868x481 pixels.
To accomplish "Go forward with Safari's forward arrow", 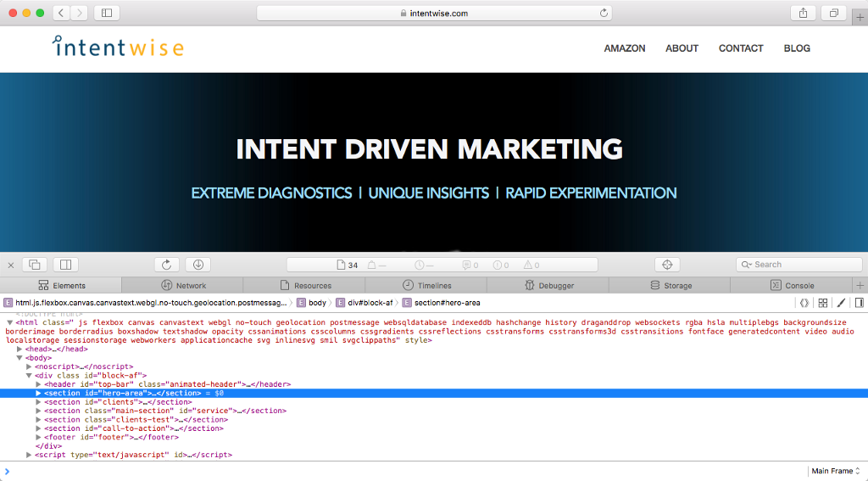I will pyautogui.click(x=79, y=13).
